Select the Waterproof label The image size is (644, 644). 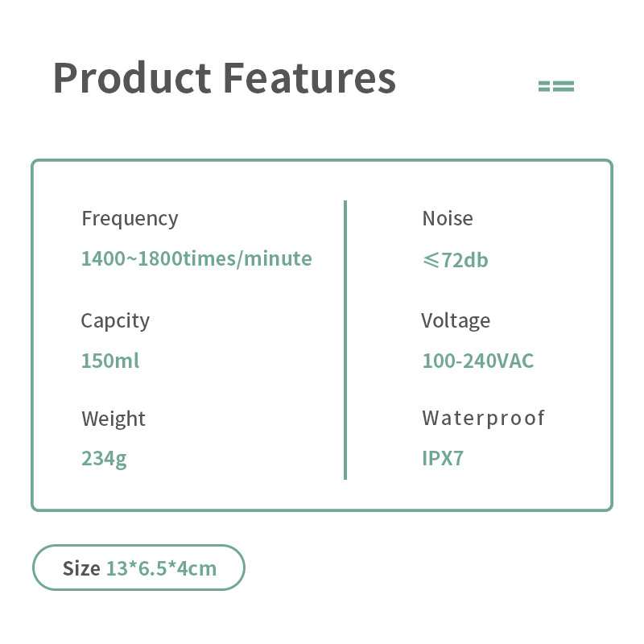tap(483, 418)
